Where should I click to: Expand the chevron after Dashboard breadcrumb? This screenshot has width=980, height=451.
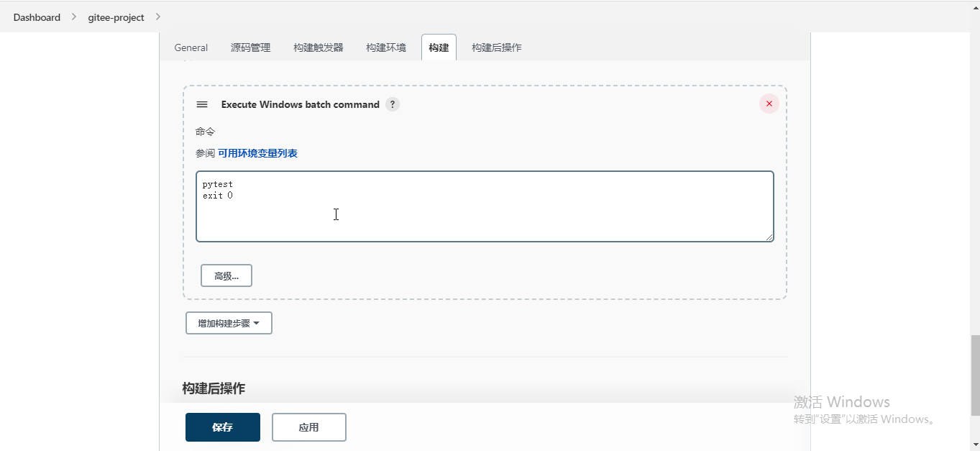click(73, 17)
